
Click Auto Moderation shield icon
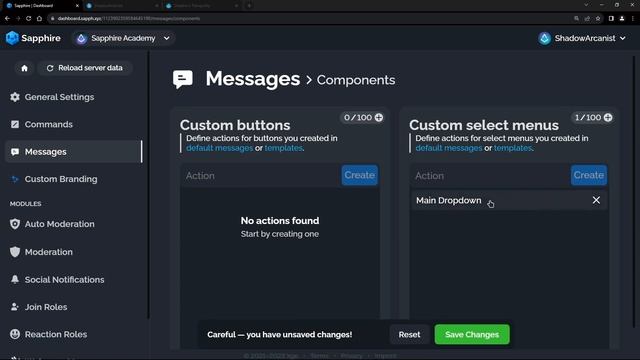(x=15, y=224)
